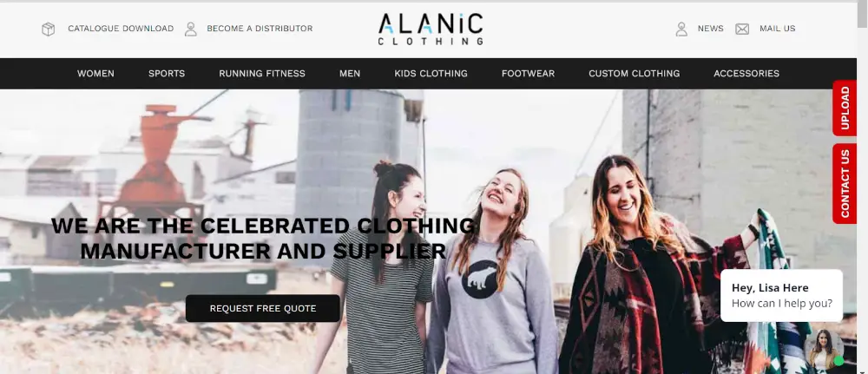This screenshot has width=868, height=374.
Task: Click the news person icon
Action: [681, 29]
